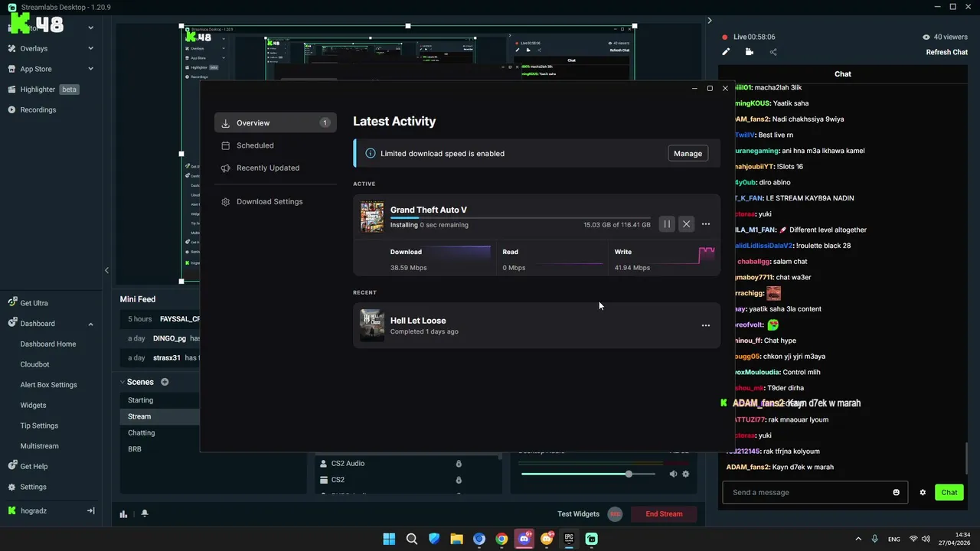Open more options for Grand Theft Auto V
Screen dimensions: 980x551
pos(706,224)
